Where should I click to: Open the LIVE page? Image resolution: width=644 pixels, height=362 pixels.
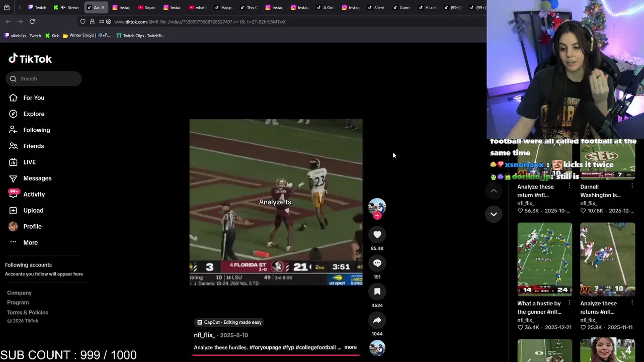coord(29,162)
